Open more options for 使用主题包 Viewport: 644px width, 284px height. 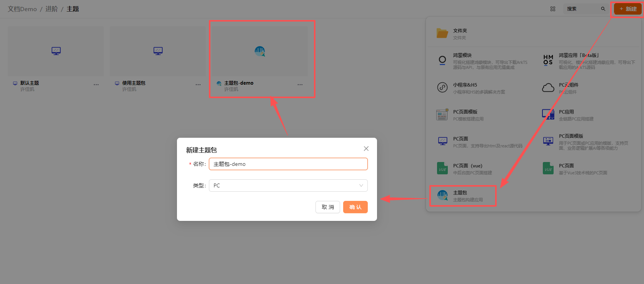198,84
